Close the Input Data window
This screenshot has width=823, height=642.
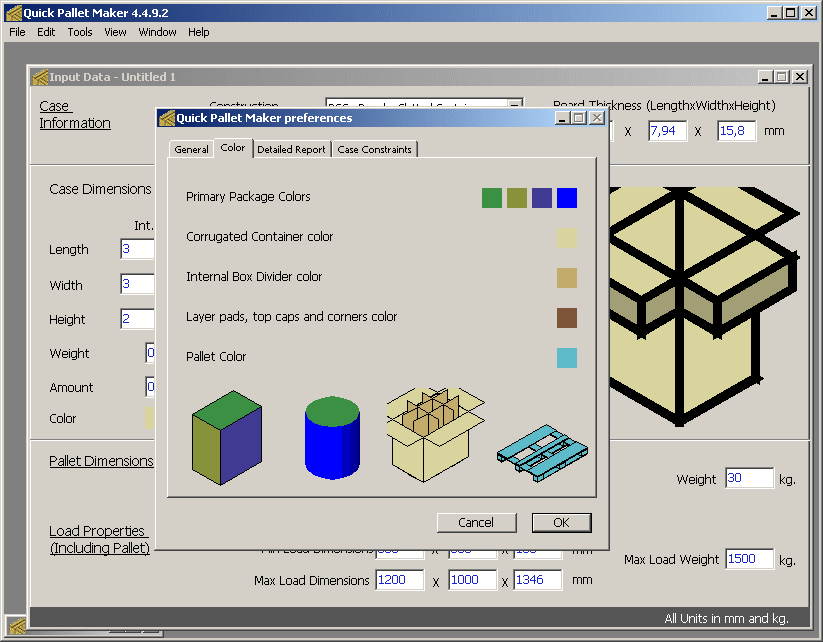click(x=799, y=77)
